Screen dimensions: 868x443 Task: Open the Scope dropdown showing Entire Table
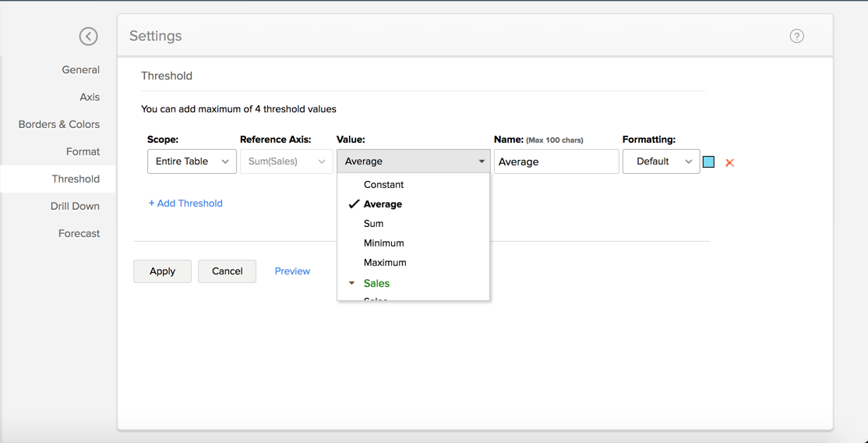[192, 161]
